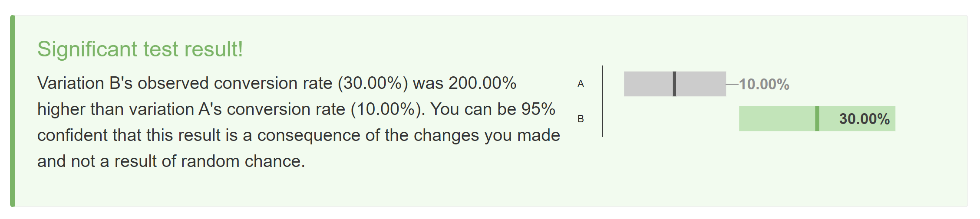Image resolution: width=980 pixels, height=219 pixels.
Task: Click "(10.00%)" in the result paragraph
Action: (386, 109)
